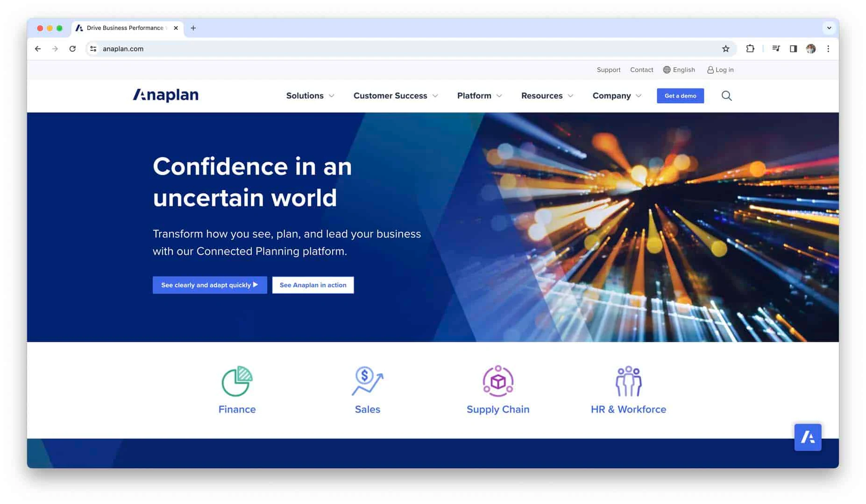Toggle the browser side panel icon
Screen dimensions: 866x504
[x=793, y=49]
